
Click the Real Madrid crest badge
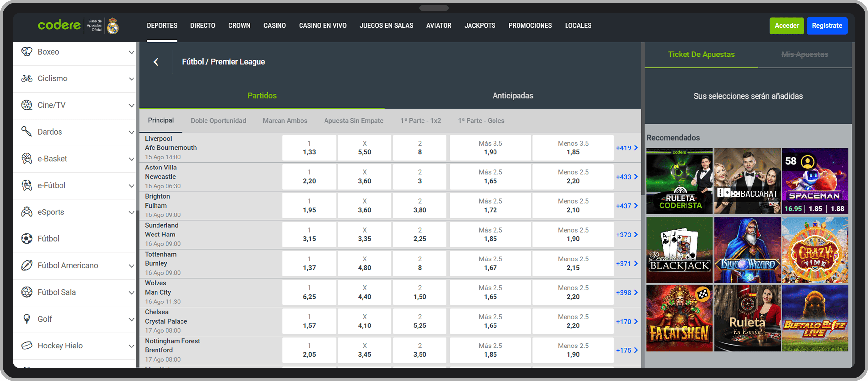(112, 26)
